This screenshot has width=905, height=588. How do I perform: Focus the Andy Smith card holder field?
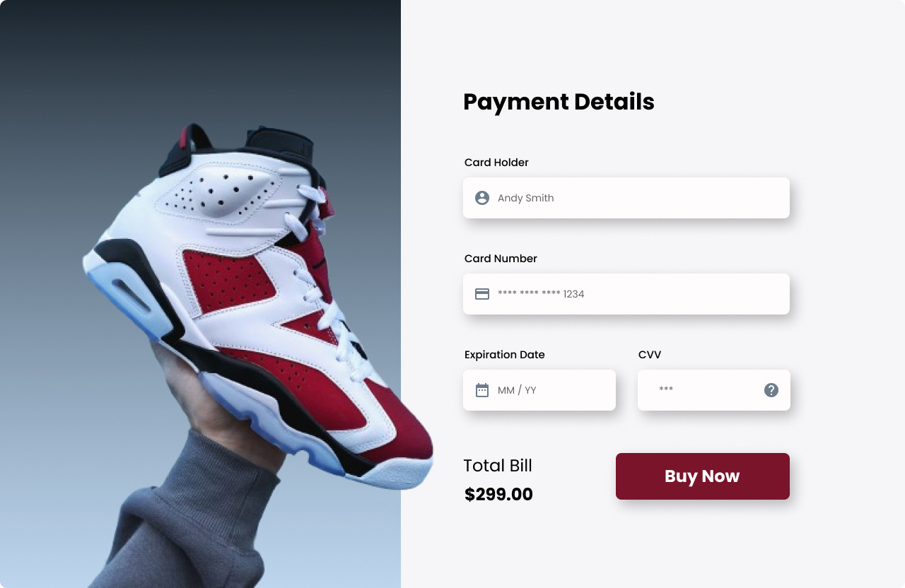(x=626, y=198)
